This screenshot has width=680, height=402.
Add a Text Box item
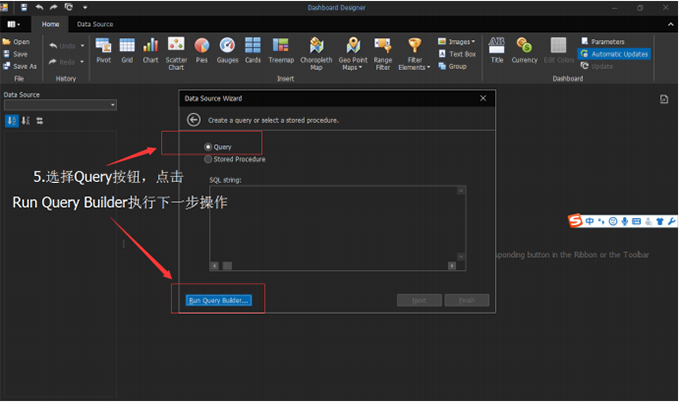click(x=458, y=54)
